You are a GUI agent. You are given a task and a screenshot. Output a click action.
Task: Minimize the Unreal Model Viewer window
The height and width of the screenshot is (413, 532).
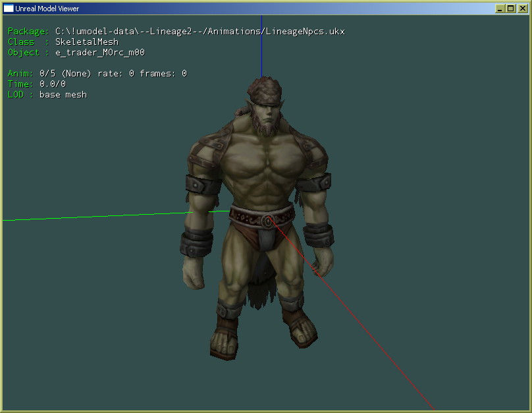500,9
